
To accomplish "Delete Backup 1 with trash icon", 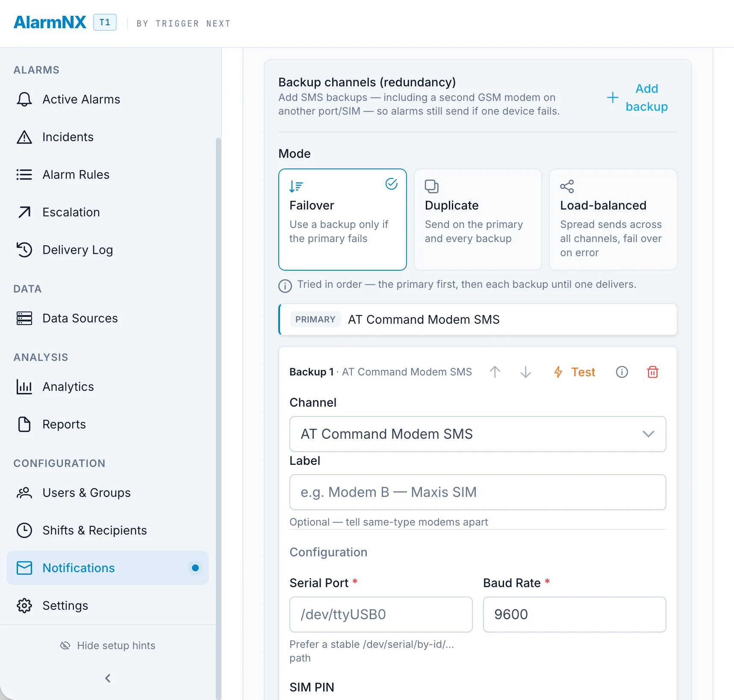I will (x=653, y=372).
